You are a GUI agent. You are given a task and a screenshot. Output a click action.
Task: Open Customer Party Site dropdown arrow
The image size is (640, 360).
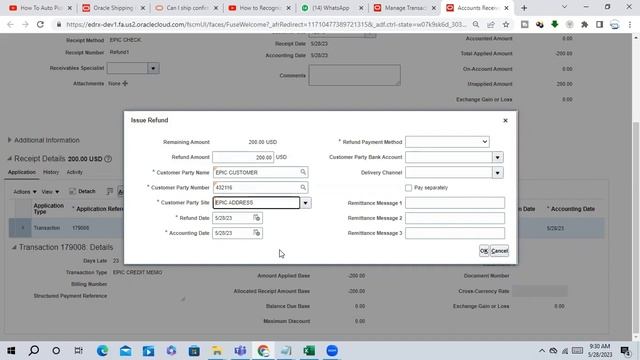306,203
